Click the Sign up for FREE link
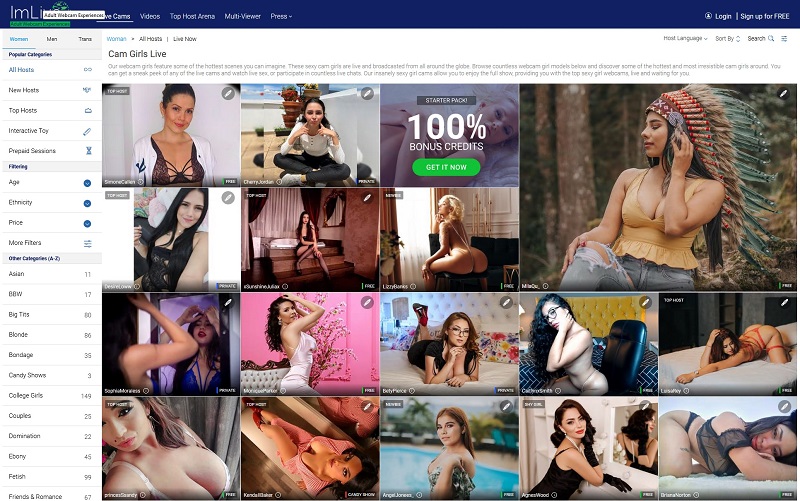 pyautogui.click(x=765, y=16)
